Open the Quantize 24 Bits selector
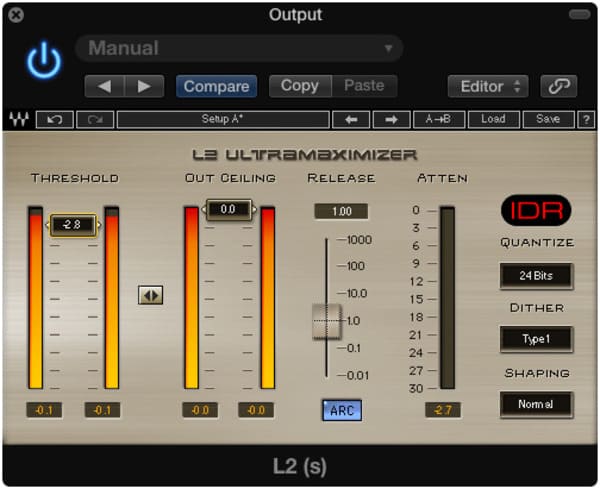Viewport: 600px width, 489px height. pos(536,275)
